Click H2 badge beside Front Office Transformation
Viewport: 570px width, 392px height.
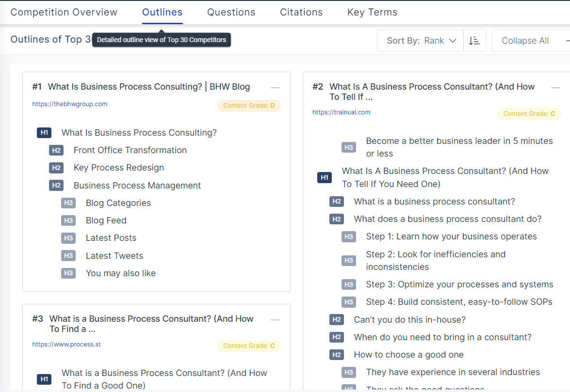[x=56, y=150]
